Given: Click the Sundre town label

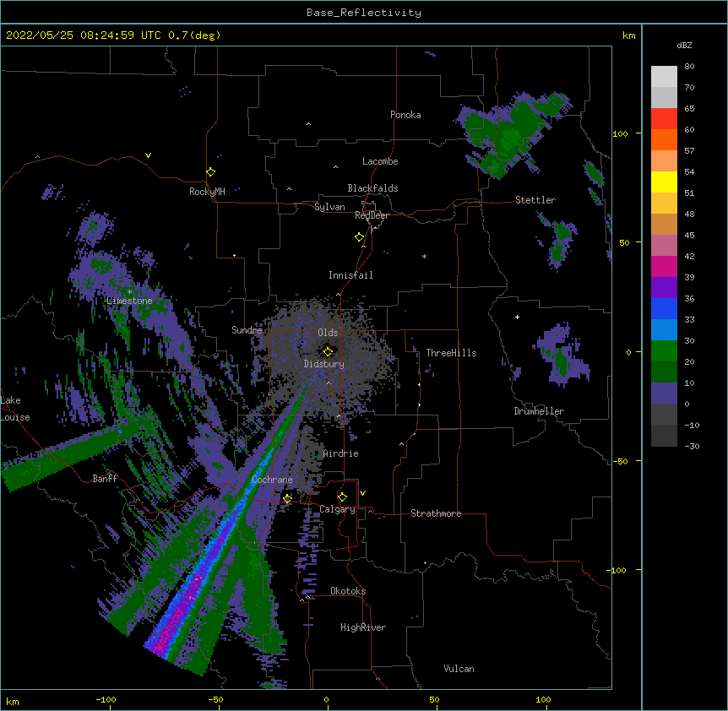Looking at the screenshot, I should (x=247, y=330).
